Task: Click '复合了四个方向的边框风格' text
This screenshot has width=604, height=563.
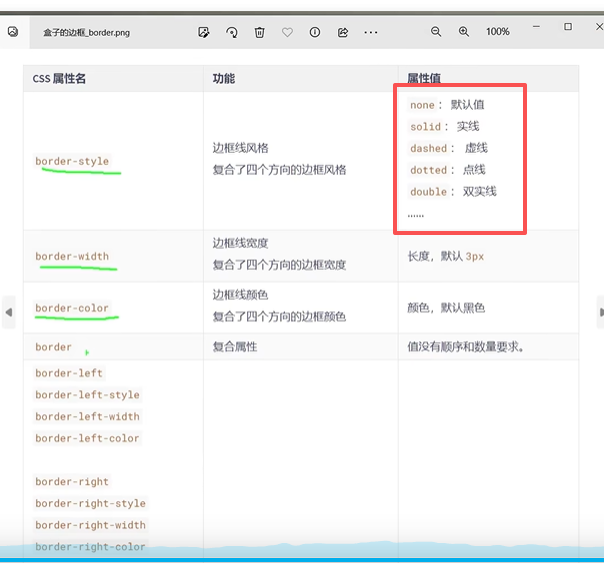Action: pyautogui.click(x=279, y=170)
